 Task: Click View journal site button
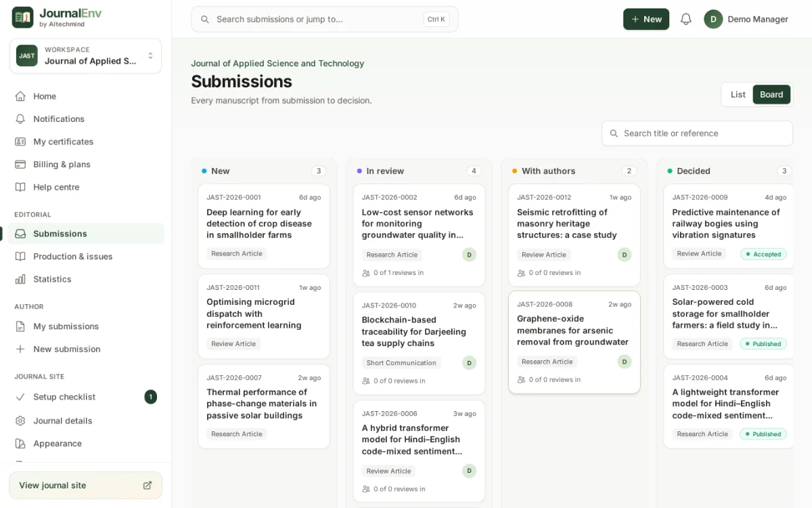pos(85,485)
